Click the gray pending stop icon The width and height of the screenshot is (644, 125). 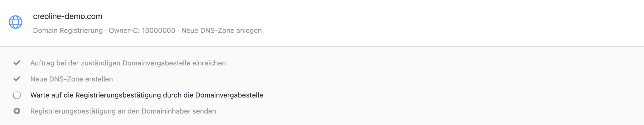pyautogui.click(x=17, y=111)
